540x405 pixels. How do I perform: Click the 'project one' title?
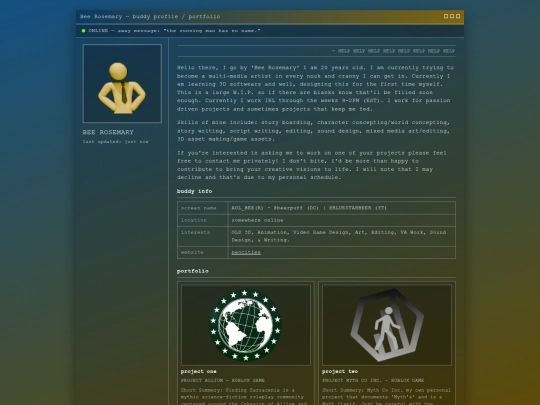tap(198, 372)
